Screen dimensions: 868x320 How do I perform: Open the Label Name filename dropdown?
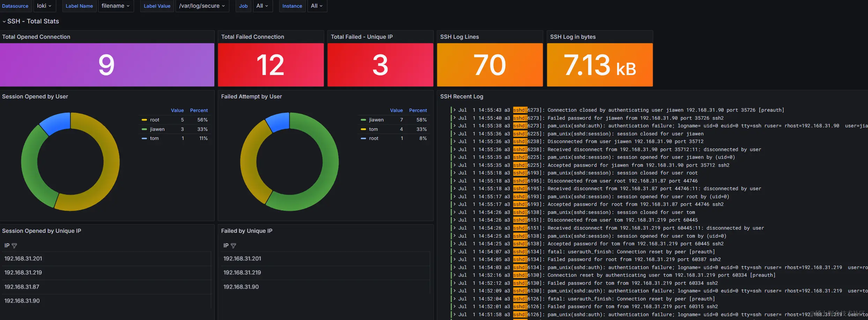(116, 6)
